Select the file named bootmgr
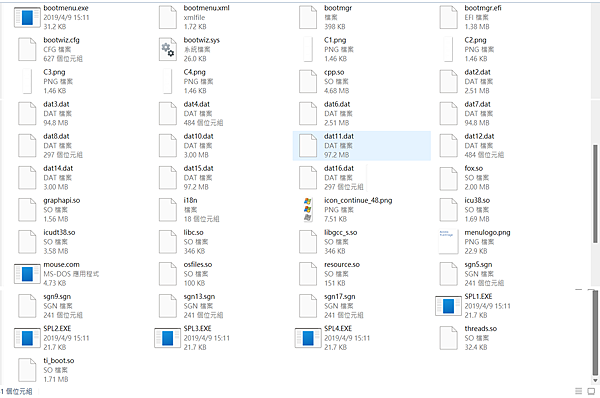Viewport: 600px width, 398px height. 338,8
